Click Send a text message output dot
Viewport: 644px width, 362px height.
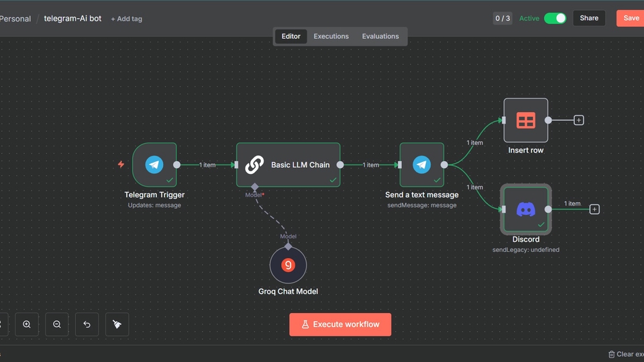[x=444, y=165]
